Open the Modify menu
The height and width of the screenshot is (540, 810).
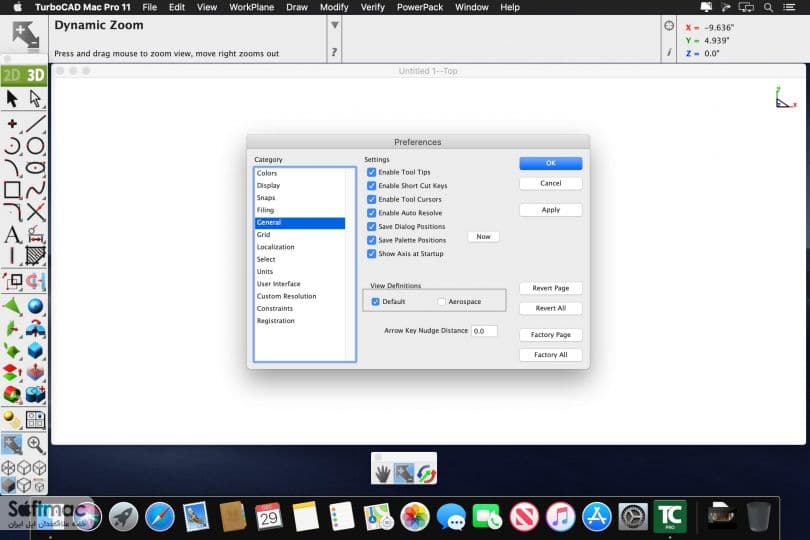point(334,7)
